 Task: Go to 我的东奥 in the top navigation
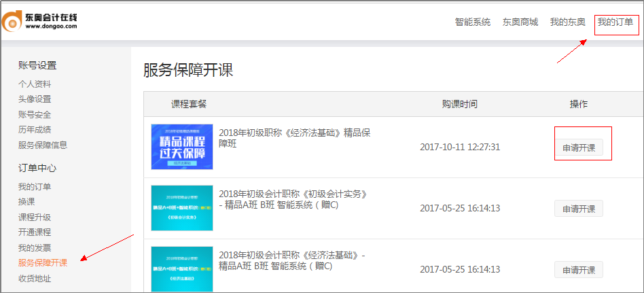point(567,22)
